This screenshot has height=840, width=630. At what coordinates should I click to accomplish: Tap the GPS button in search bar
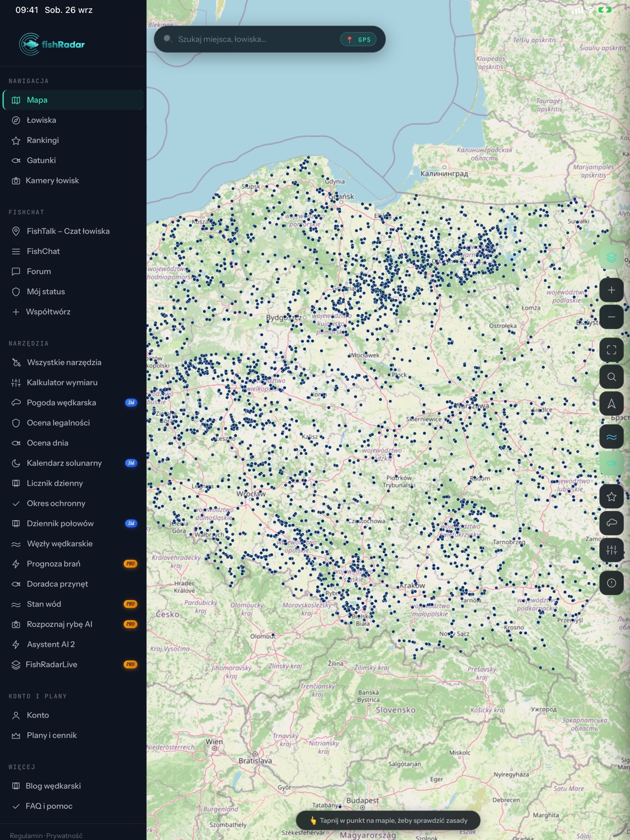[358, 40]
